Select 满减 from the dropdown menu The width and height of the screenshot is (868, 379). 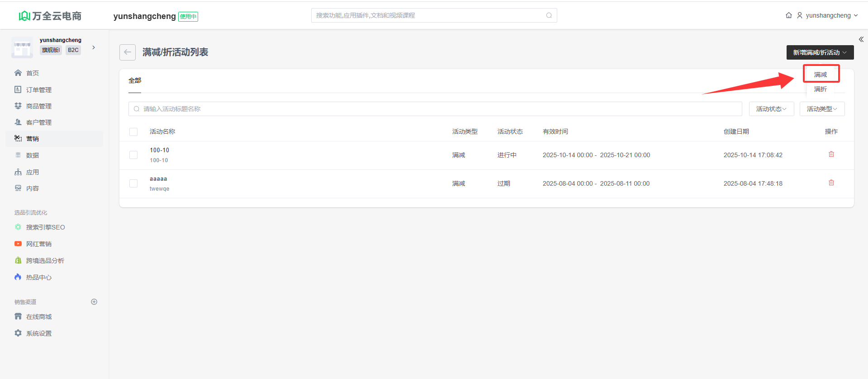(821, 75)
